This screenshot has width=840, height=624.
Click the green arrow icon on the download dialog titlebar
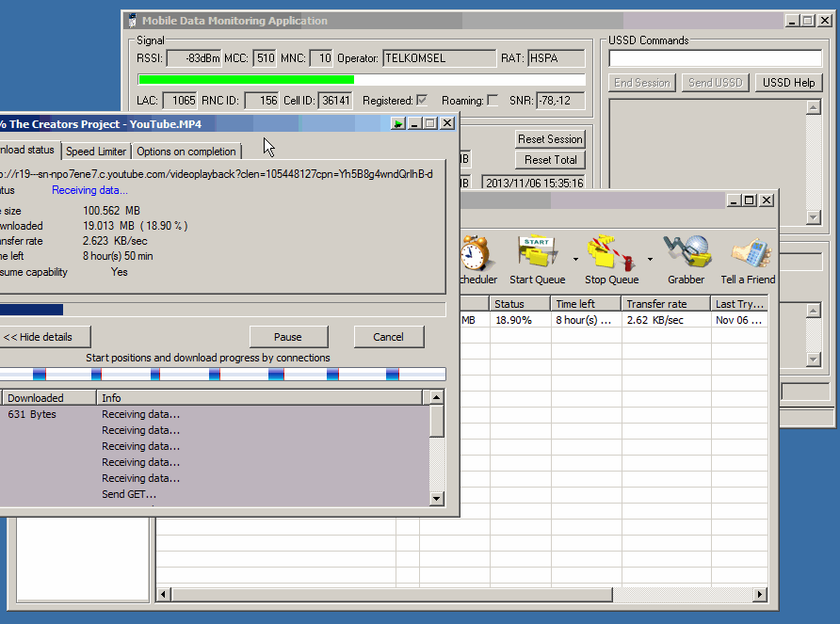[396, 122]
